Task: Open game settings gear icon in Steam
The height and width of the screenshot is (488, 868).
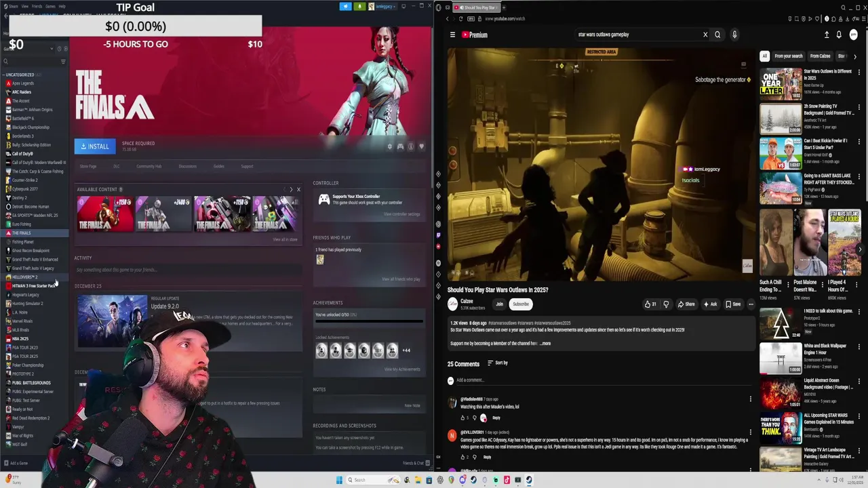Action: point(389,146)
